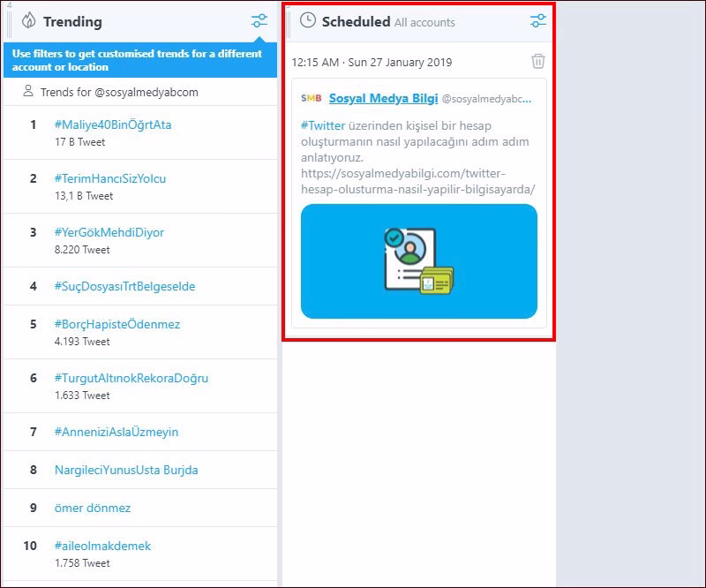Screen dimensions: 706x588
Task: Click the person icon beside Trends for
Action: 30,92
